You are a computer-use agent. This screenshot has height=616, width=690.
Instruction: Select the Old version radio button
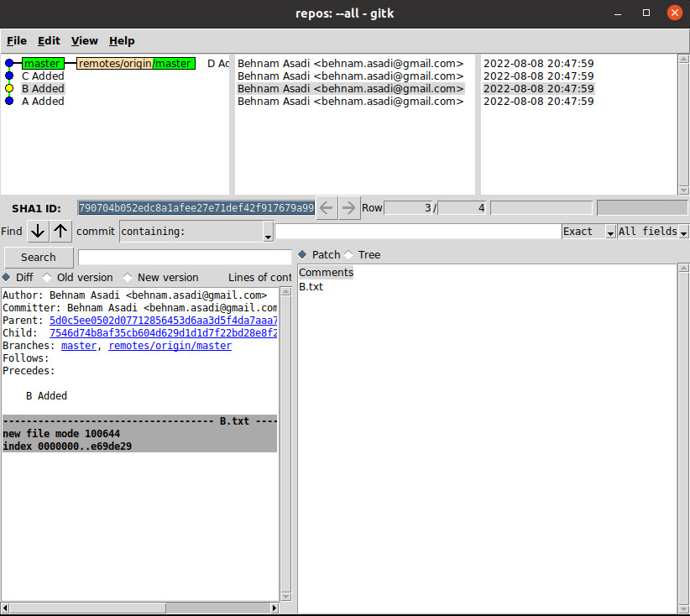47,277
